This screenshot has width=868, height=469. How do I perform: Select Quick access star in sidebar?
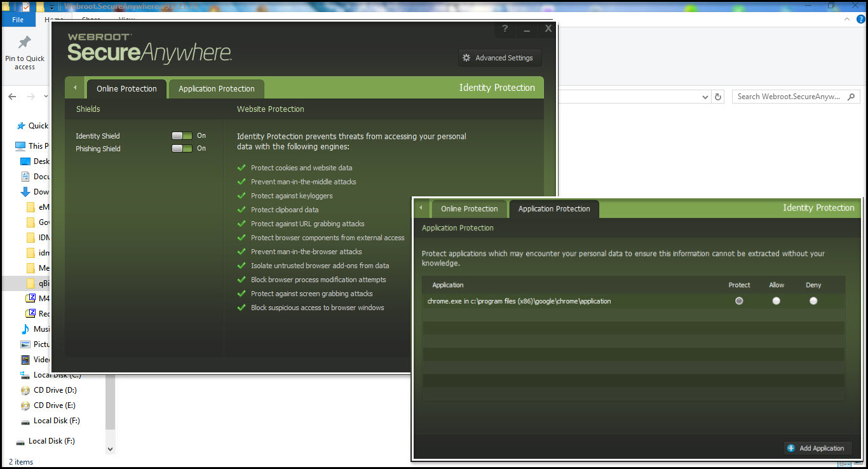tap(21, 126)
